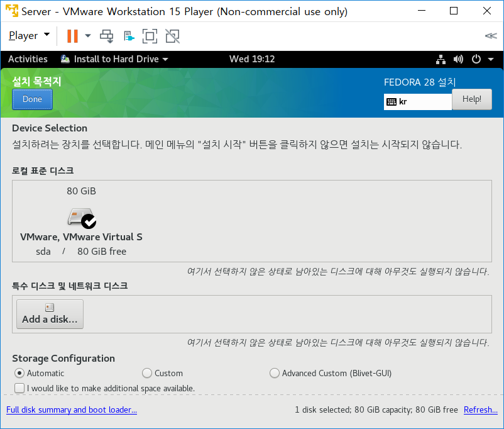Click the kr keyboard layout indicator
Image resolution: width=504 pixels, height=429 pixels.
(417, 102)
